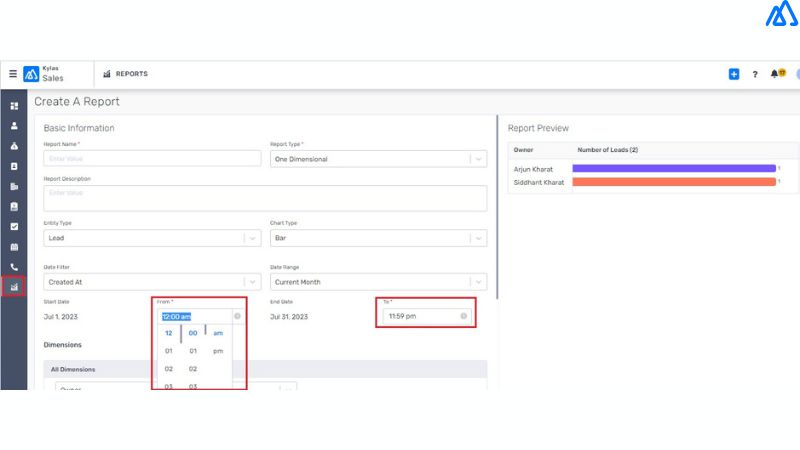Open the Tasks checkmark sidebar icon
Image resolution: width=800 pixels, height=450 pixels.
[14, 226]
